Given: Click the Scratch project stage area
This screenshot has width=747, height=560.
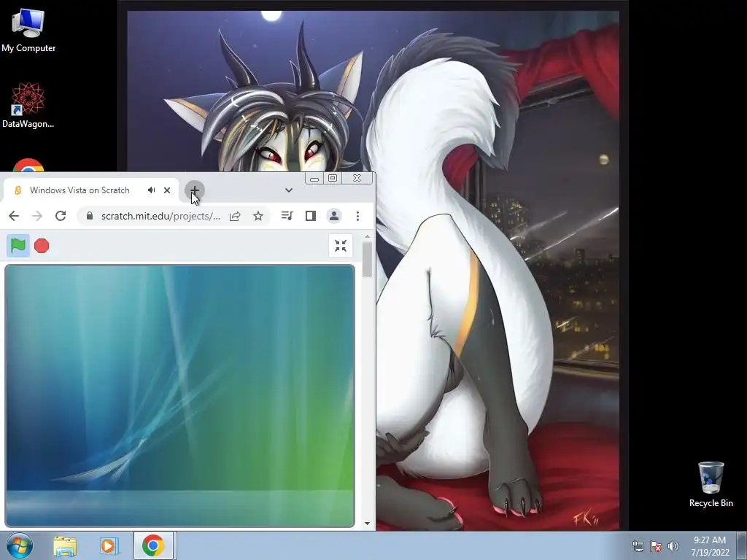Looking at the screenshot, I should (179, 396).
